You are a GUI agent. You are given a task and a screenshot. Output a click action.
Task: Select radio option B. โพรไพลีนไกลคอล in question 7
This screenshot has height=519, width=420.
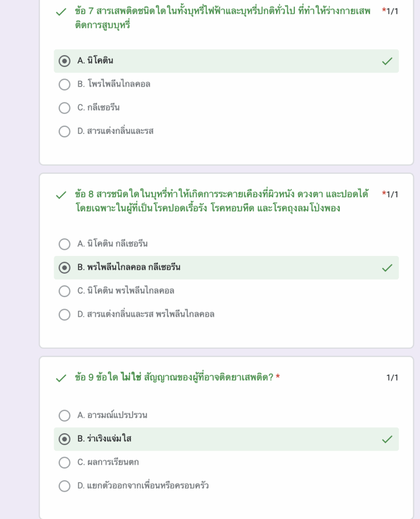[64, 85]
